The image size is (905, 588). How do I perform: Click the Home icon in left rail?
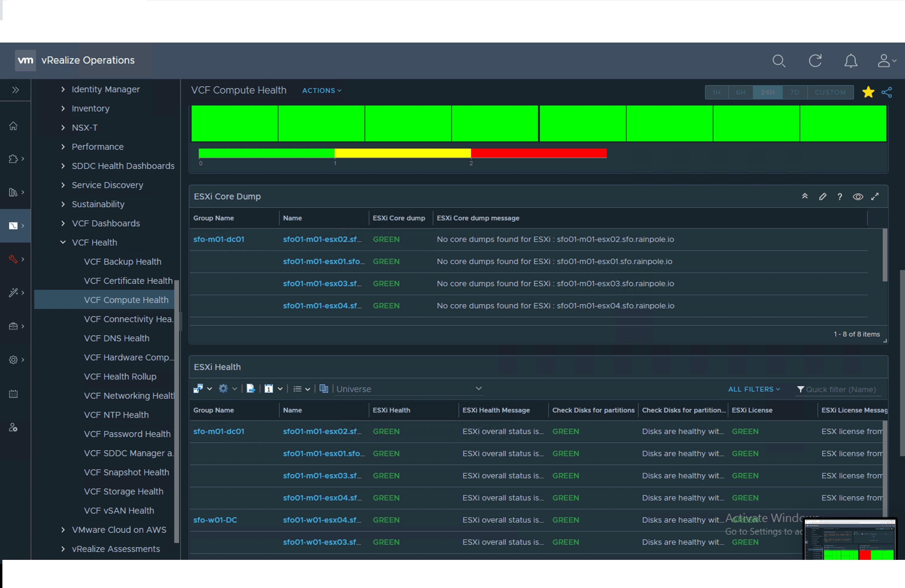pos(13,126)
